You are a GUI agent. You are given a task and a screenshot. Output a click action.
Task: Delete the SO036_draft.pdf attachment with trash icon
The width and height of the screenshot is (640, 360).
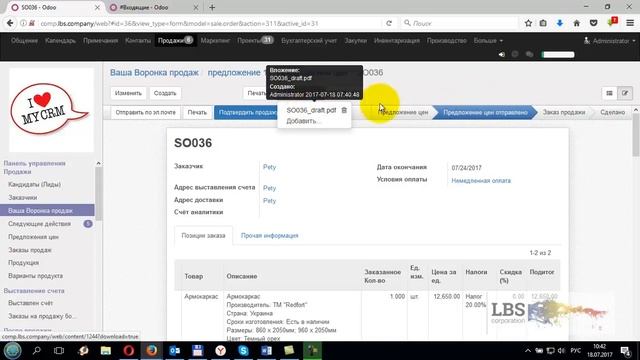click(344, 110)
